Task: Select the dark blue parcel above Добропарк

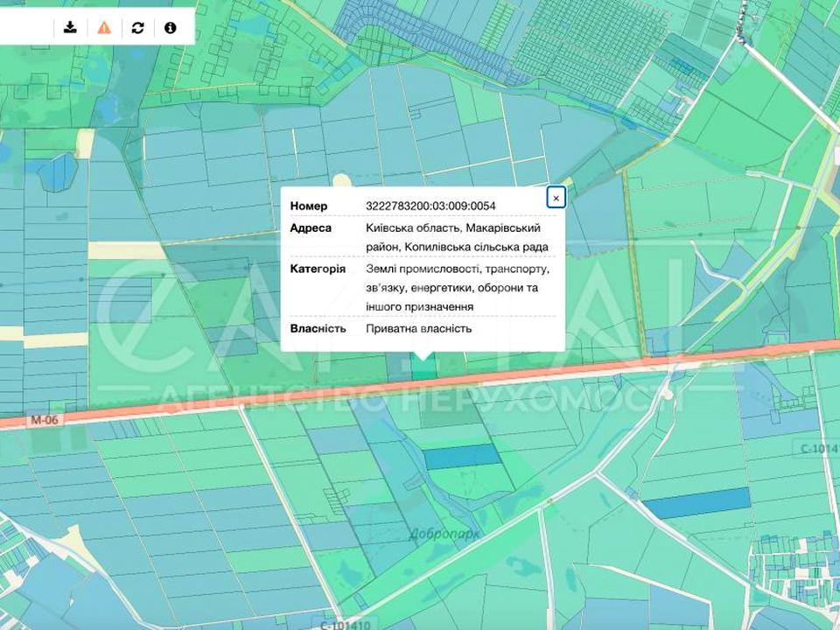Action: point(461,456)
